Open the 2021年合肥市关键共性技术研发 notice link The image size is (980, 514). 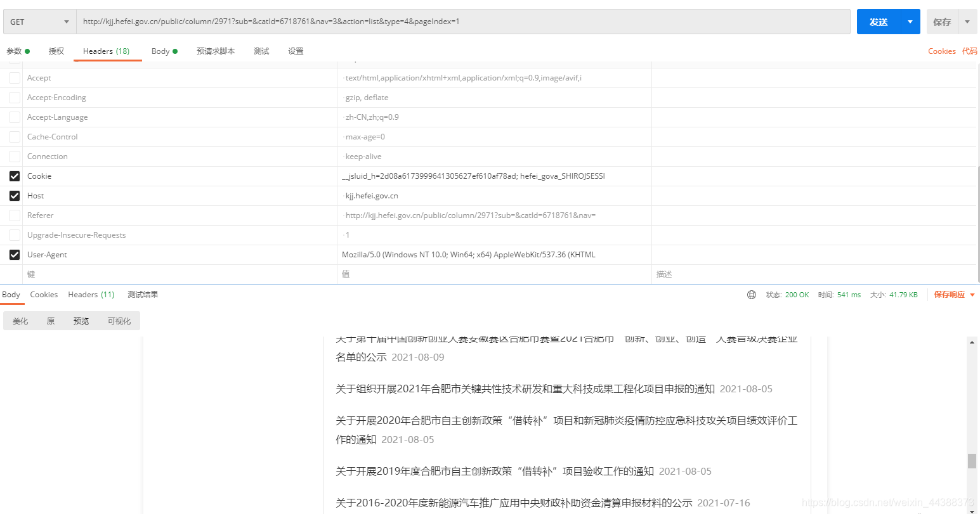pos(525,389)
